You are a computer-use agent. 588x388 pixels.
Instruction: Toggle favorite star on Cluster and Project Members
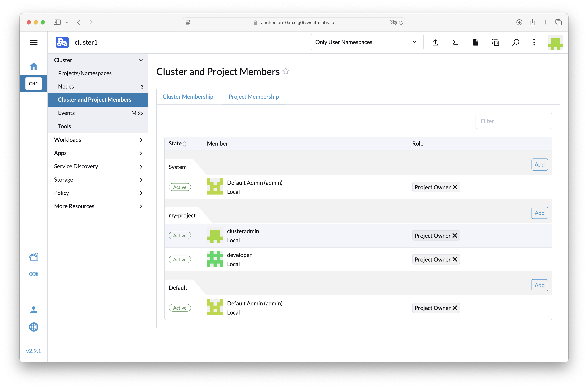pyautogui.click(x=286, y=71)
